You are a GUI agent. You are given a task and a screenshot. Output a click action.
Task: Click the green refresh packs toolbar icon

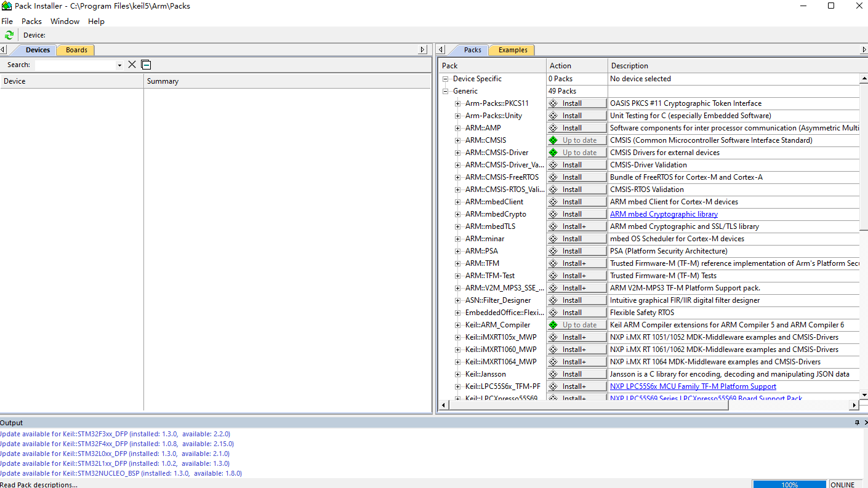tap(9, 35)
